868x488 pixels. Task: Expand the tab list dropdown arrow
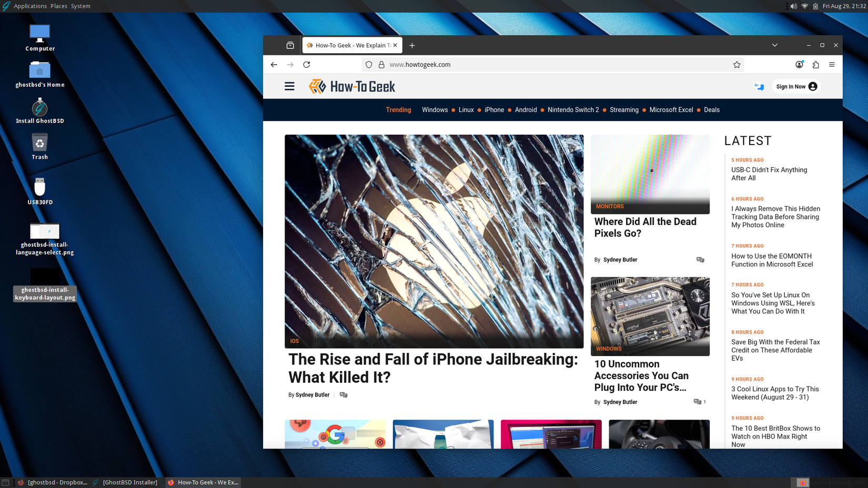[774, 45]
